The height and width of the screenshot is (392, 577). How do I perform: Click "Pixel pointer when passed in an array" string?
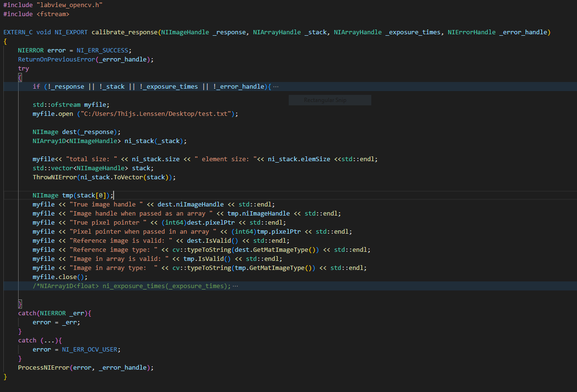click(x=143, y=232)
